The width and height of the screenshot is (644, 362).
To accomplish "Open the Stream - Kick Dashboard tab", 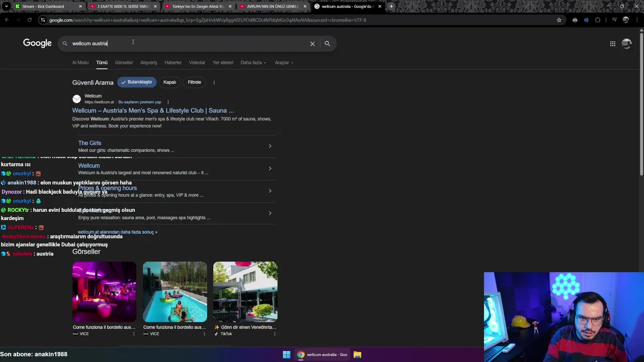I will click(x=43, y=7).
